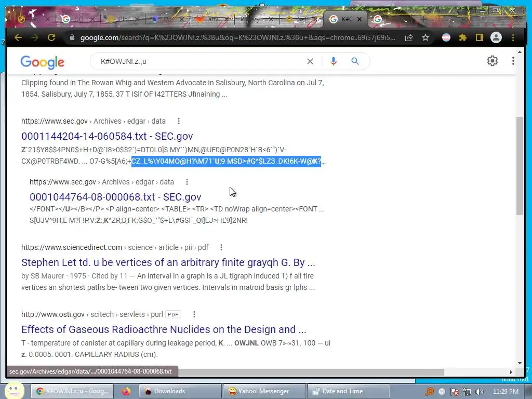Click the sciencedirect.com URL breadcrumb
The image size is (532, 399).
pos(115,247)
